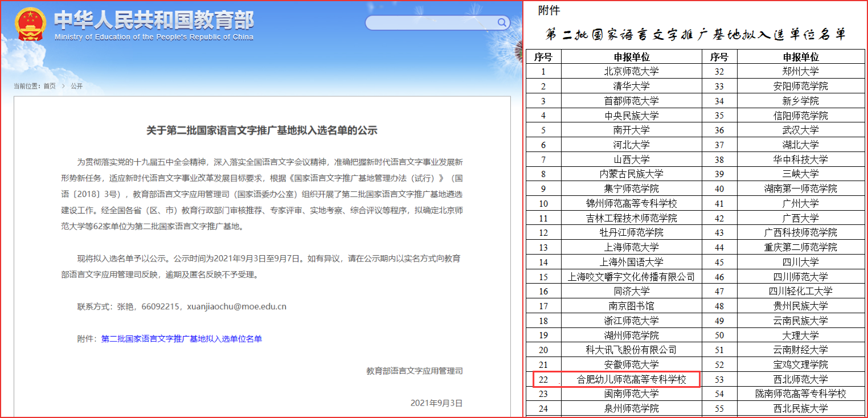
Task: Select table cell 湖南第一师范学院
Action: [x=801, y=188]
